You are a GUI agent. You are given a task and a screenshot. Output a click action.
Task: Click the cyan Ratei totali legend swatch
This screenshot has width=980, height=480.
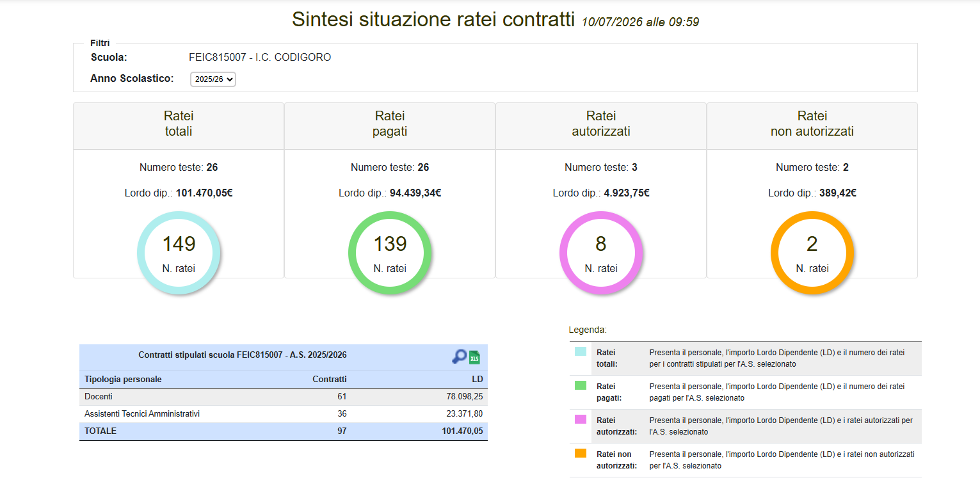(581, 351)
